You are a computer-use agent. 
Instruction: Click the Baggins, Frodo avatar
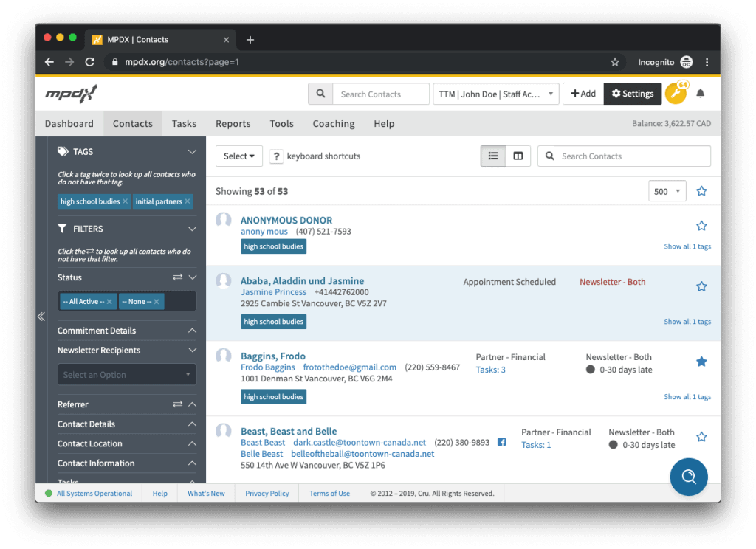[223, 356]
